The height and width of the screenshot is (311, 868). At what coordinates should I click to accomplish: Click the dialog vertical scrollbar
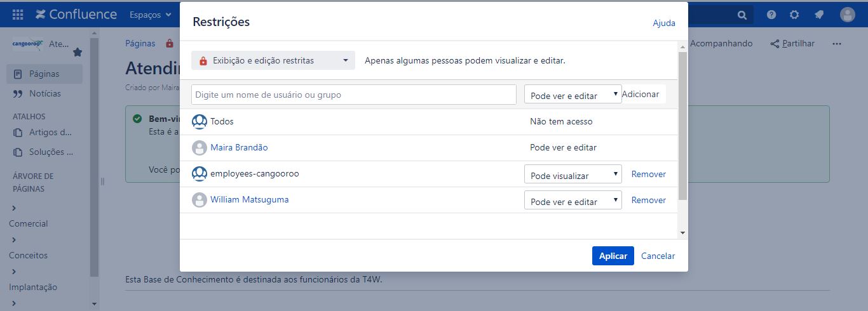[683, 126]
